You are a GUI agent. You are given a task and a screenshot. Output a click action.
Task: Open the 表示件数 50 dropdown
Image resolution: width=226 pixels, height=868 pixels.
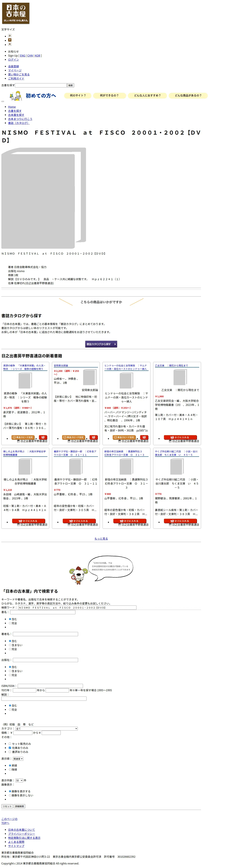click(19, 780)
